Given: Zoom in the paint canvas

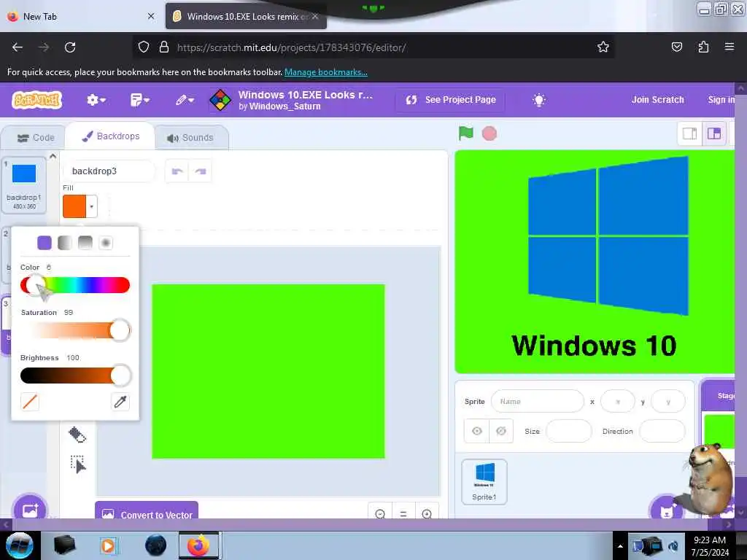Looking at the screenshot, I should (x=427, y=514).
